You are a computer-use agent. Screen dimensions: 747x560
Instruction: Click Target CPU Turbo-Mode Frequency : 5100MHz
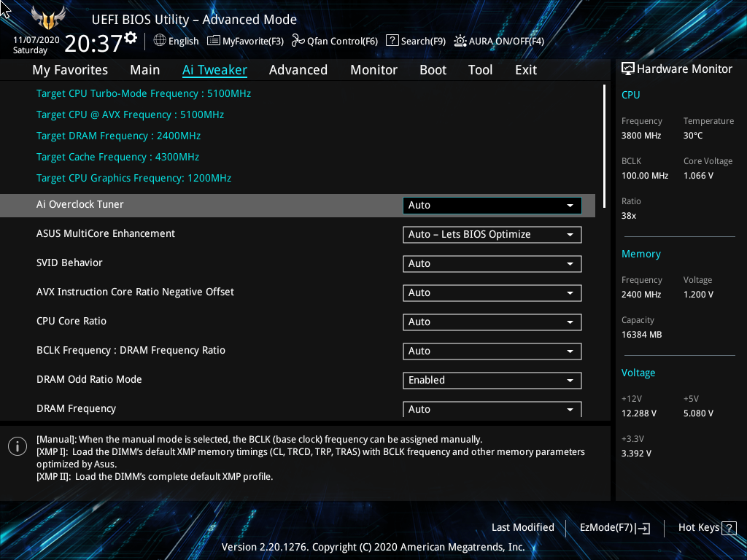144,93
